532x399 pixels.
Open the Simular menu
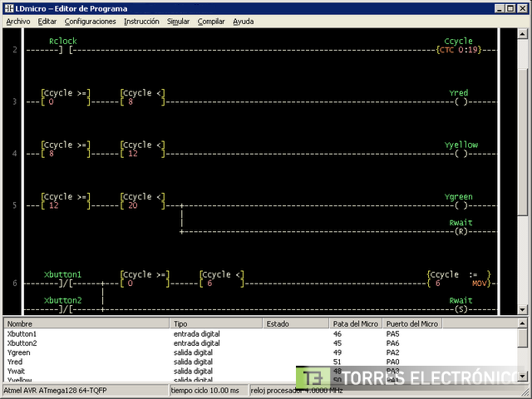click(178, 22)
